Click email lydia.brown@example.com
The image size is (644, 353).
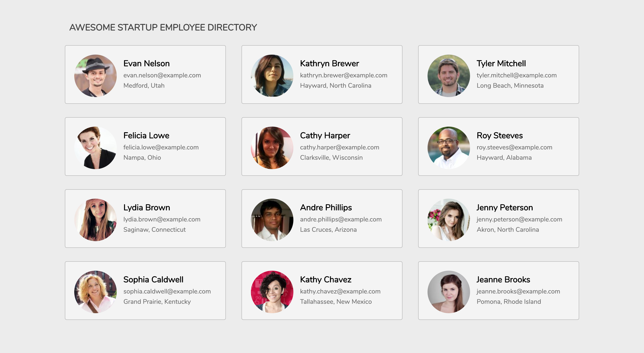pyautogui.click(x=162, y=219)
